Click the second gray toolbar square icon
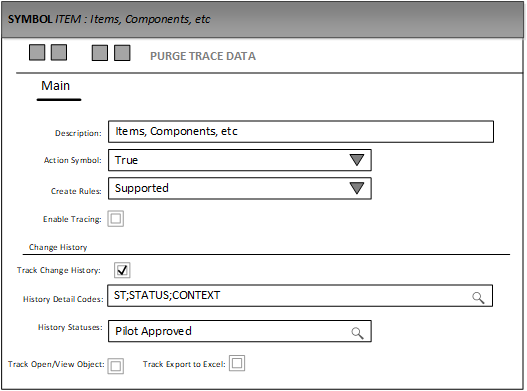 tap(59, 53)
